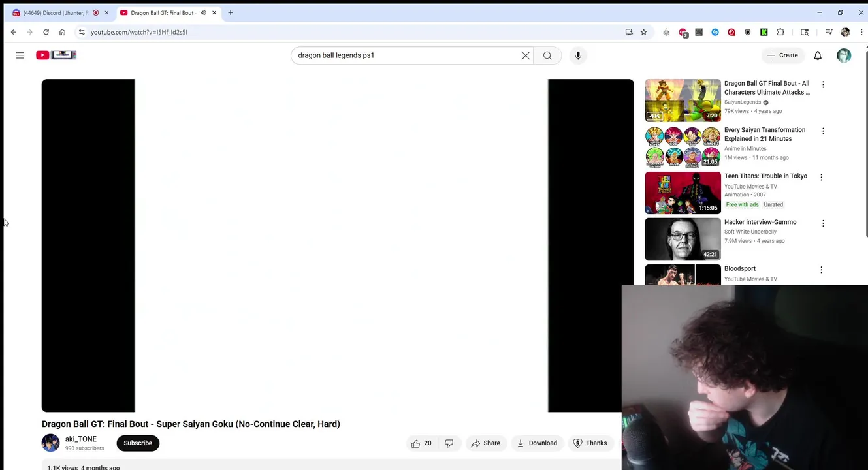Screen dimensions: 868x470
Task: Clear the search box with X icon
Action: coord(526,55)
